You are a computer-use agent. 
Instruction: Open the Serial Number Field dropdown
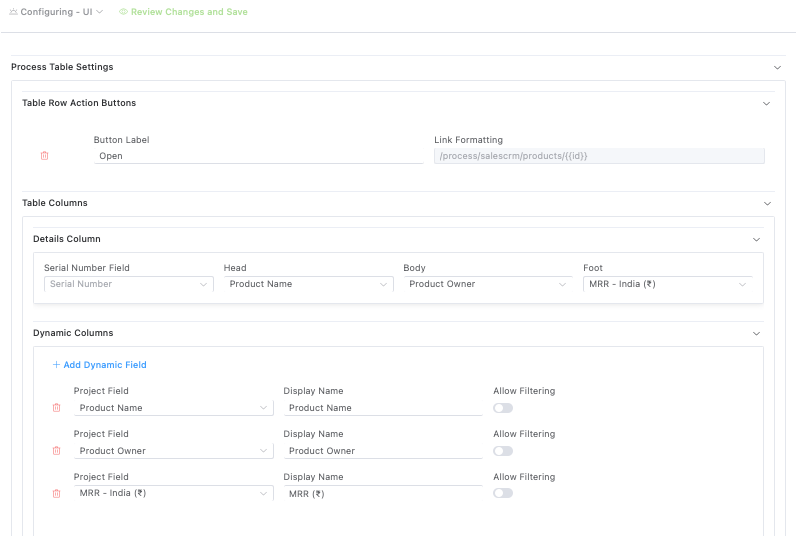click(129, 284)
